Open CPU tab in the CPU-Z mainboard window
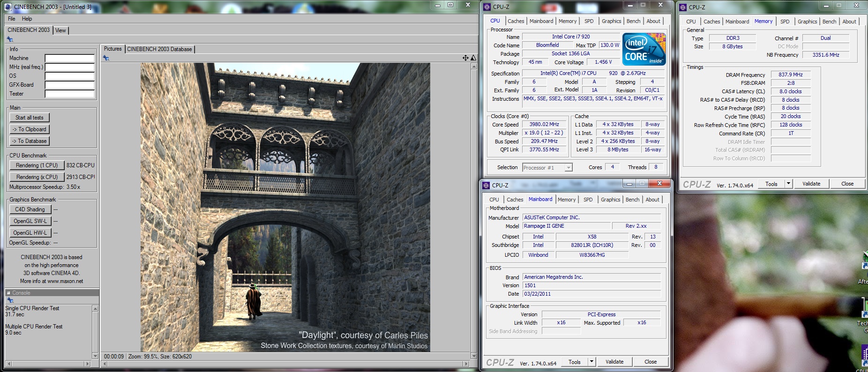 [x=494, y=200]
